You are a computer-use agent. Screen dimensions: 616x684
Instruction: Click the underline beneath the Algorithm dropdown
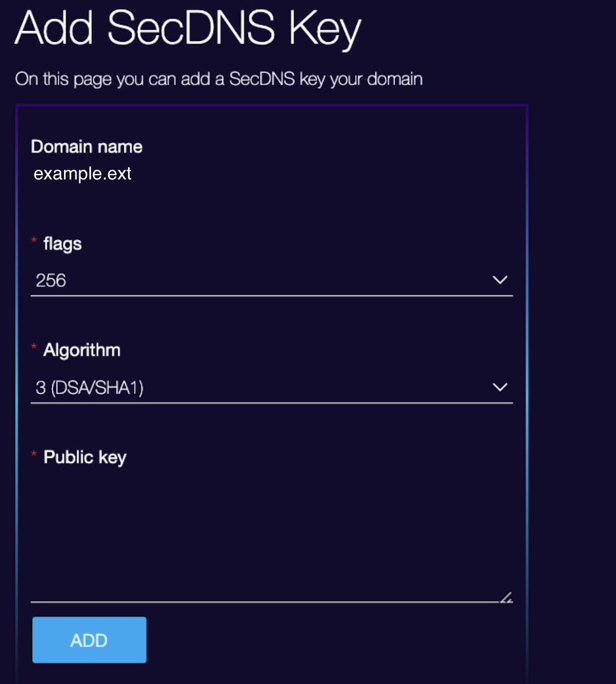[272, 402]
